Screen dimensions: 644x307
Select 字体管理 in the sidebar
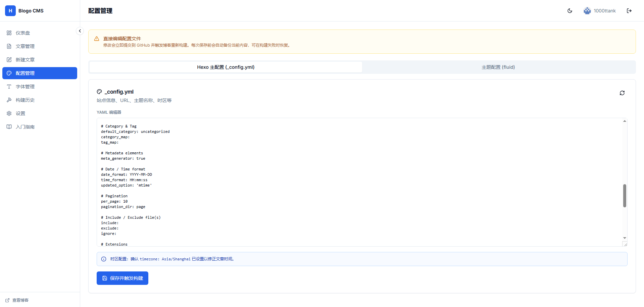pyautogui.click(x=25, y=87)
